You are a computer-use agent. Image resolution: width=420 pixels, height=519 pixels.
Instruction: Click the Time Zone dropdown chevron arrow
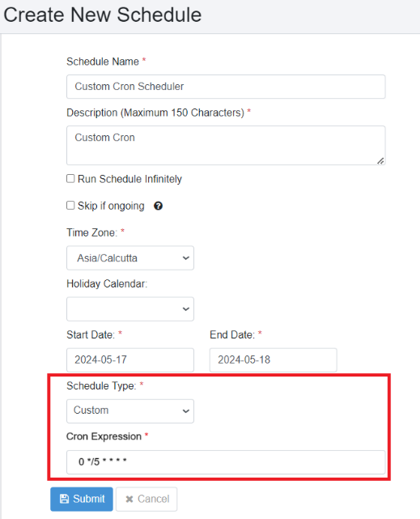(186, 257)
